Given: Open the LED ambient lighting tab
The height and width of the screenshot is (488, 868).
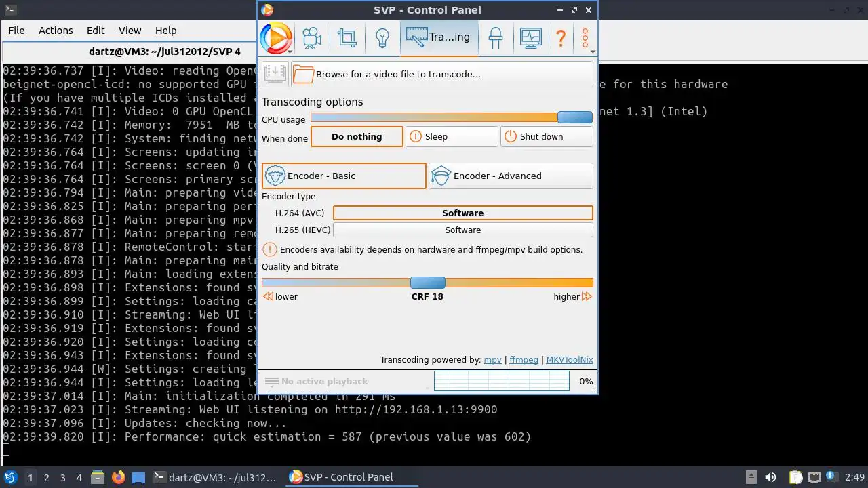Looking at the screenshot, I should [x=496, y=38].
